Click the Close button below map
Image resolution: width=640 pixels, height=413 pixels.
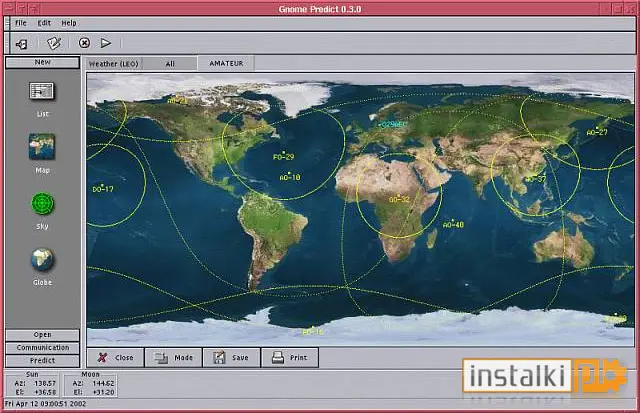tap(116, 357)
